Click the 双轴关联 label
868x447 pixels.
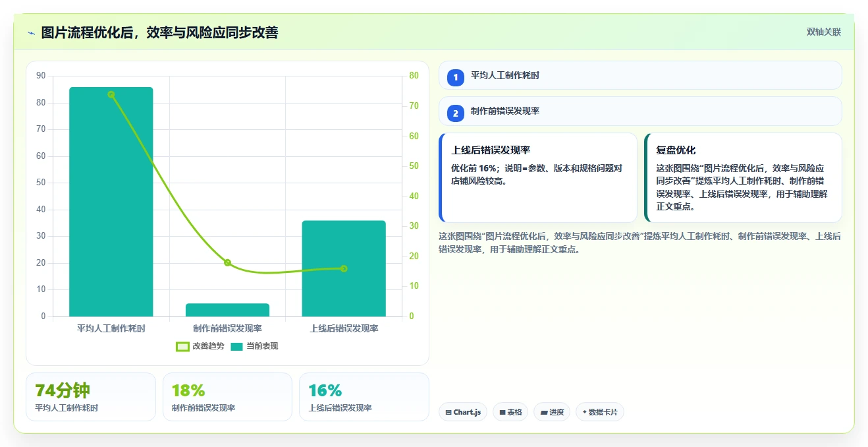[824, 32]
